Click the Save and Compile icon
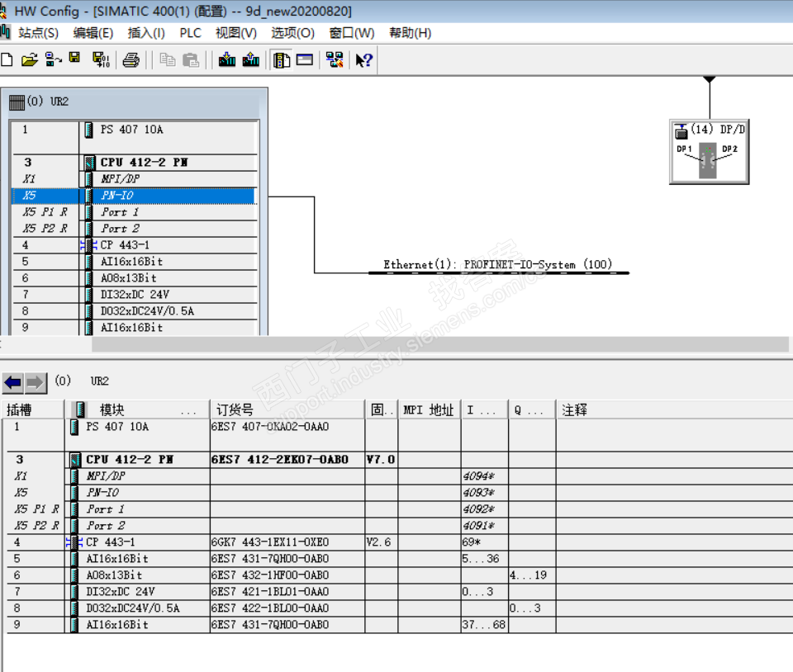This screenshot has width=793, height=672. point(101,59)
